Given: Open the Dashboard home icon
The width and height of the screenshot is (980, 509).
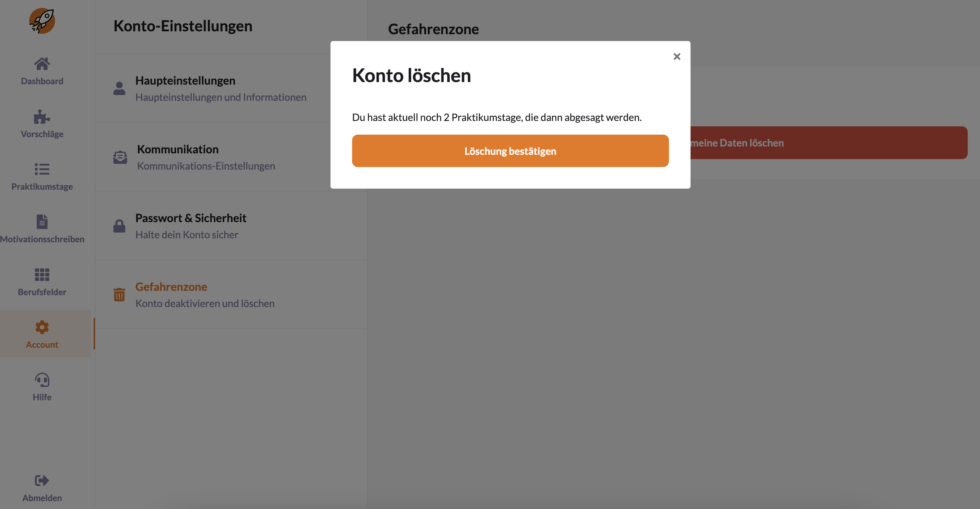Looking at the screenshot, I should (42, 63).
